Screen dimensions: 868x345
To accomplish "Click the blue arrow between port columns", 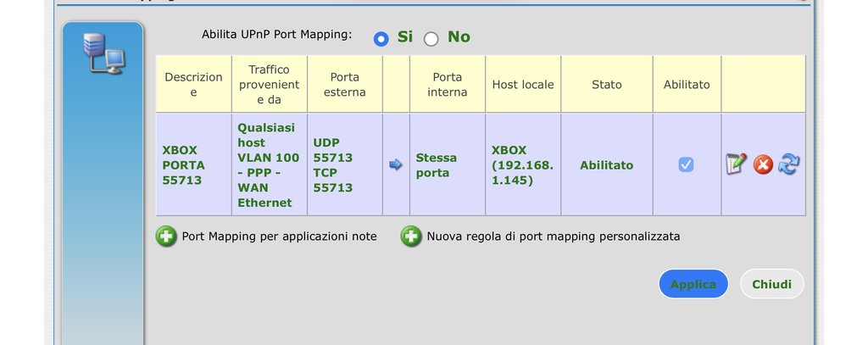I will click(396, 164).
